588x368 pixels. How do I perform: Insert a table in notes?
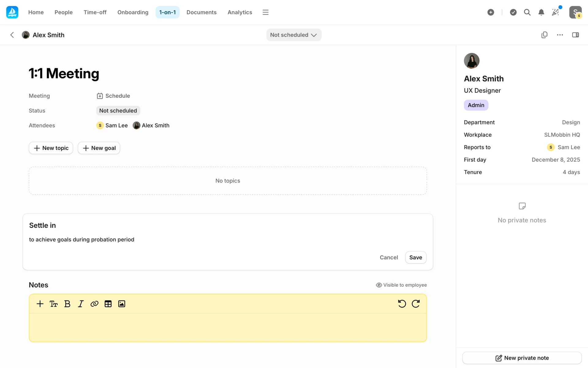[x=108, y=304]
